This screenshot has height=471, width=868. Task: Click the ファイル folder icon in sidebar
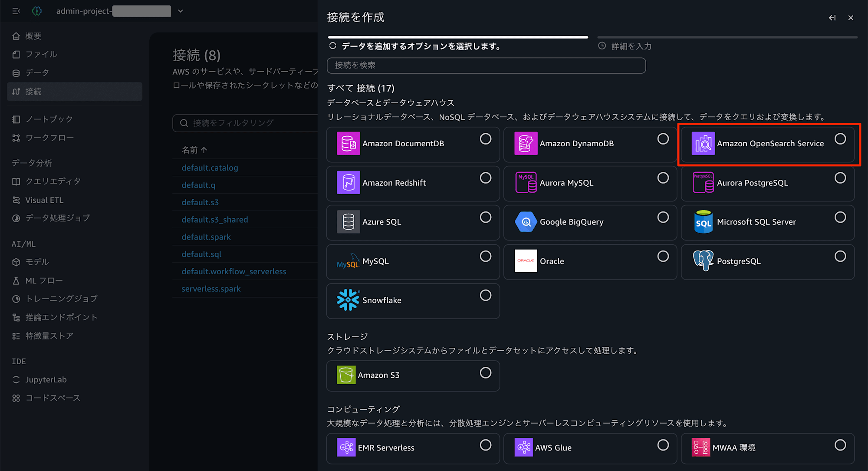point(16,54)
